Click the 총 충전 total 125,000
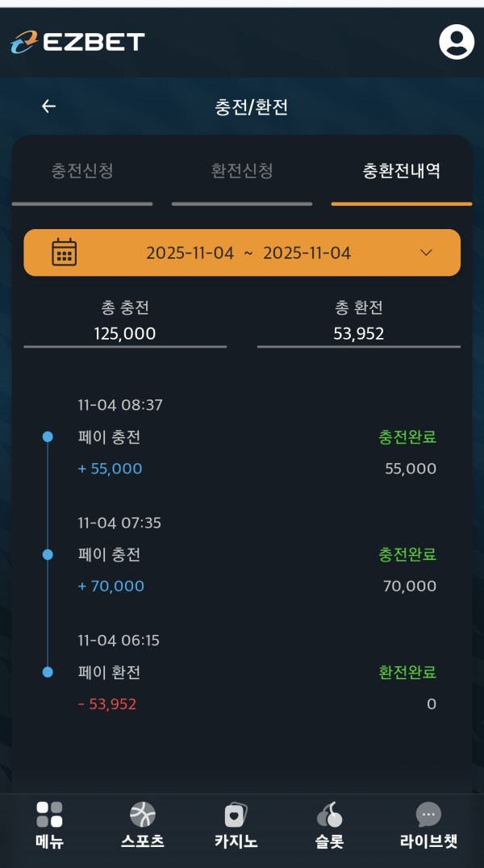 click(x=125, y=333)
